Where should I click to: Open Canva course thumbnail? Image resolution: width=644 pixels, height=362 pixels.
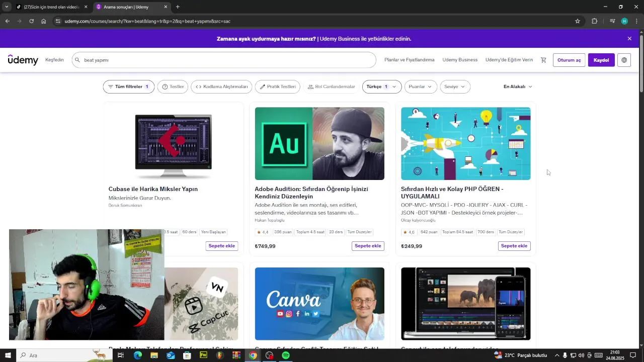(319, 304)
